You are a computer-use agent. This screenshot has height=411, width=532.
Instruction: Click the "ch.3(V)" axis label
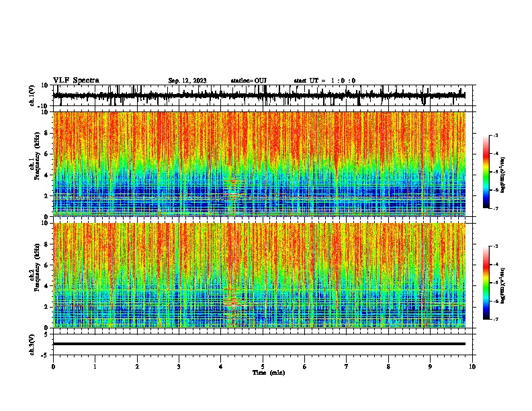tap(32, 345)
